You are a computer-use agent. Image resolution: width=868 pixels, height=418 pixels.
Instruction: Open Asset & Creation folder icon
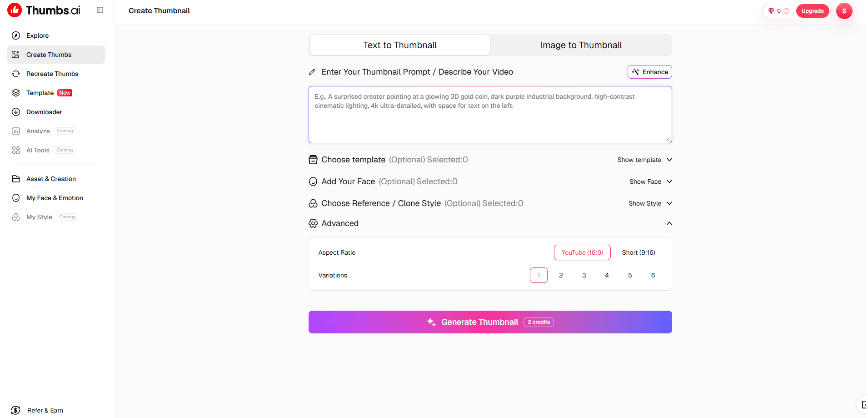coord(16,179)
